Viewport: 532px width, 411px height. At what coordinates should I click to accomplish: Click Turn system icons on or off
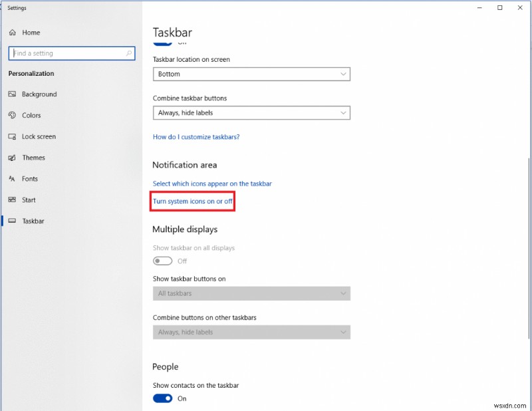coord(192,201)
